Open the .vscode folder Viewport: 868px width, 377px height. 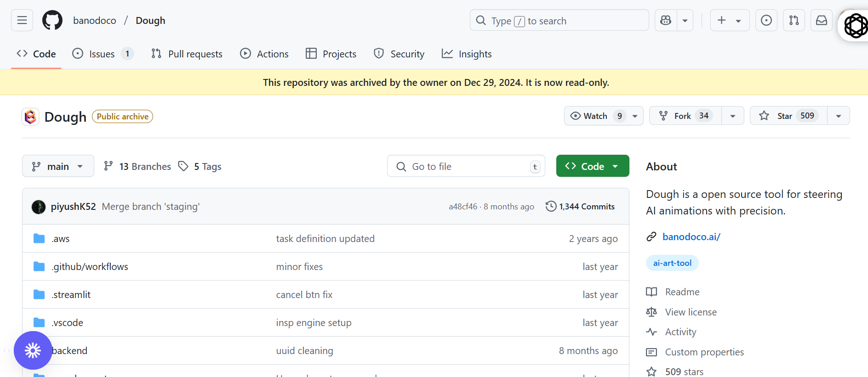click(68, 323)
